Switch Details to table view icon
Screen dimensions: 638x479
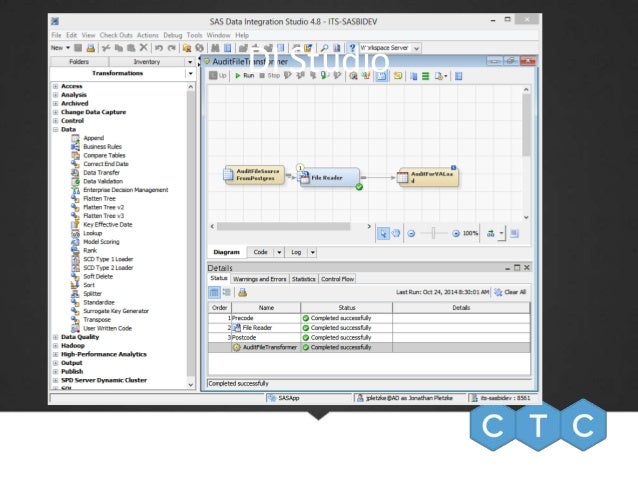214,292
